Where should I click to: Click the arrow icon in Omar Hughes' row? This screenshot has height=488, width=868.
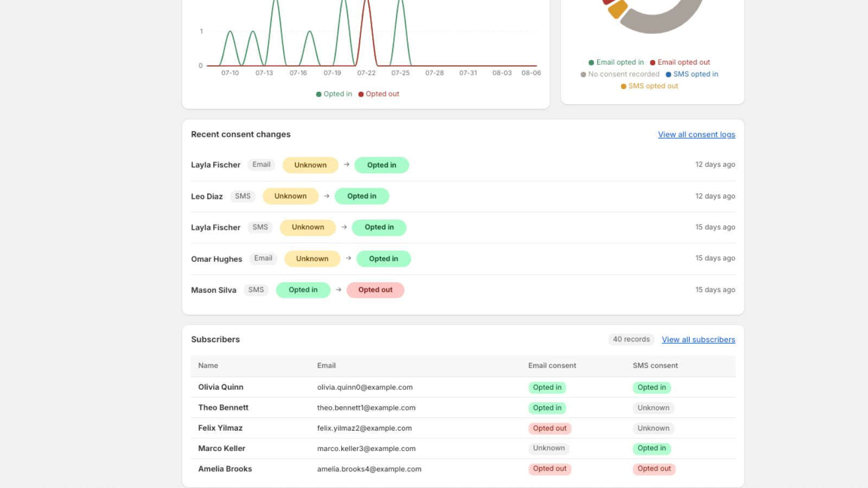click(x=348, y=259)
